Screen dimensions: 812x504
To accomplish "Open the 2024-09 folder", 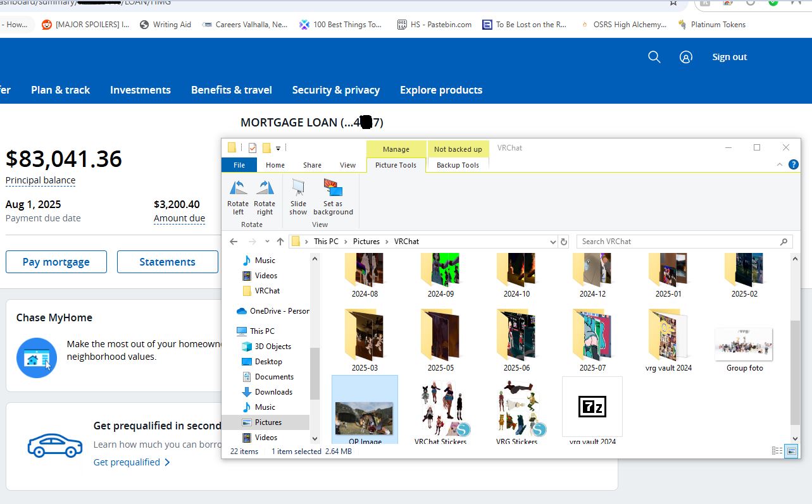I will (440, 276).
